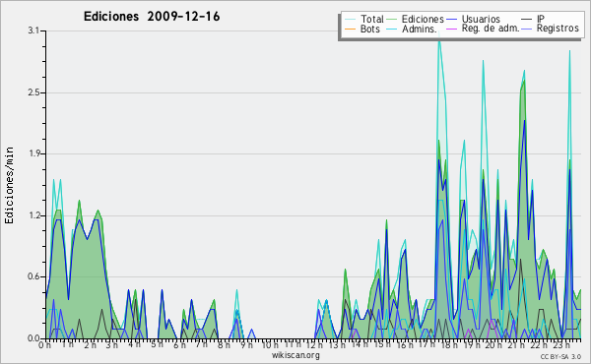The image size is (591, 364).
Task: Click the Bots legend orange line
Action: point(350,29)
